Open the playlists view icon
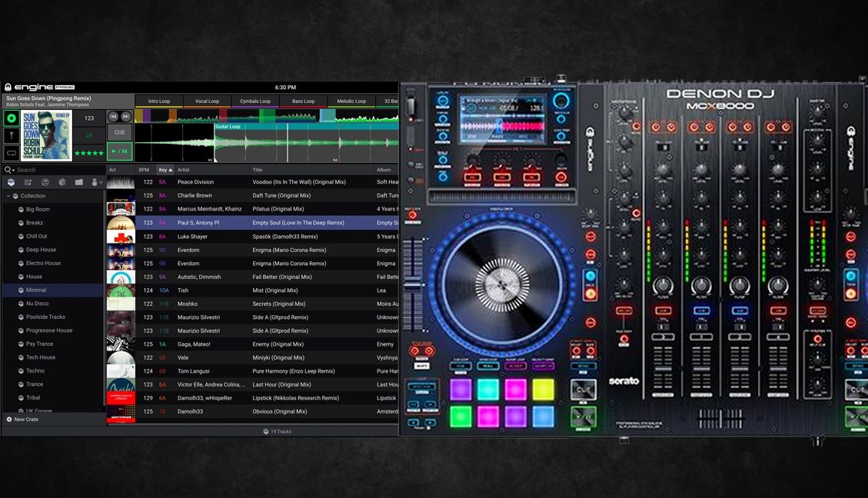This screenshot has height=498, width=868. [28, 182]
